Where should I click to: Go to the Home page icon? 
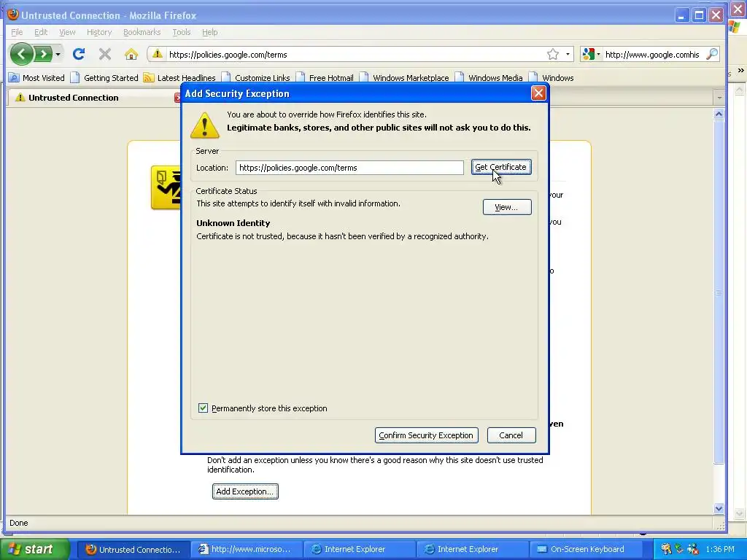(131, 54)
